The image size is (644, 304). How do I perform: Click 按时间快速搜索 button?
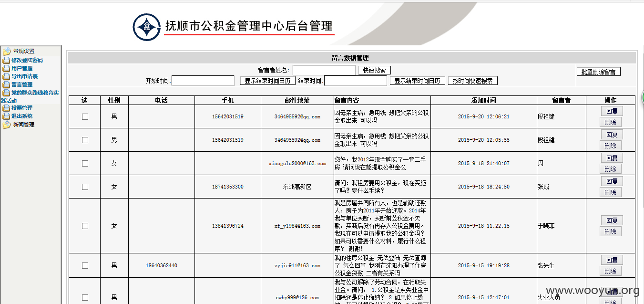pyautogui.click(x=473, y=81)
